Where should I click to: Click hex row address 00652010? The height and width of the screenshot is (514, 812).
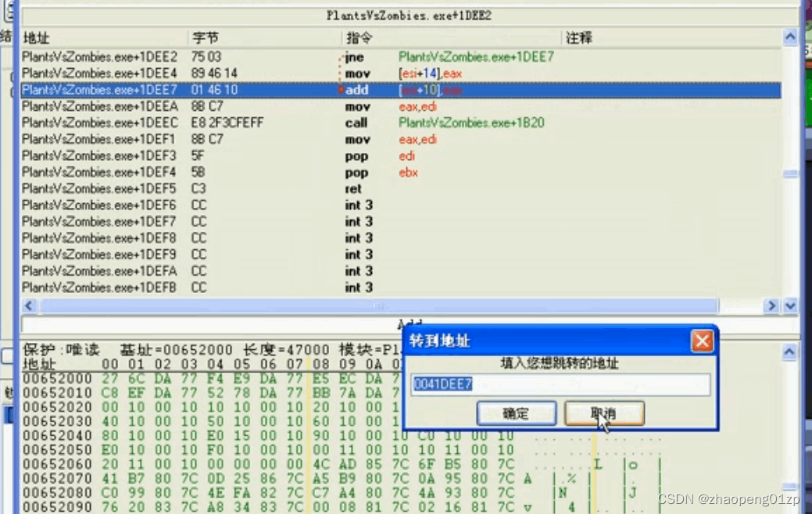tap(57, 393)
